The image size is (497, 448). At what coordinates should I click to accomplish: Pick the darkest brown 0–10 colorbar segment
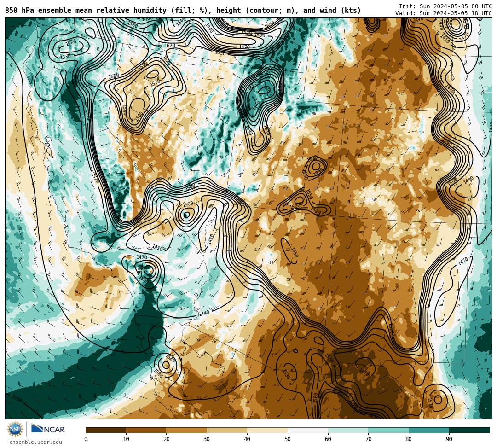click(106, 430)
